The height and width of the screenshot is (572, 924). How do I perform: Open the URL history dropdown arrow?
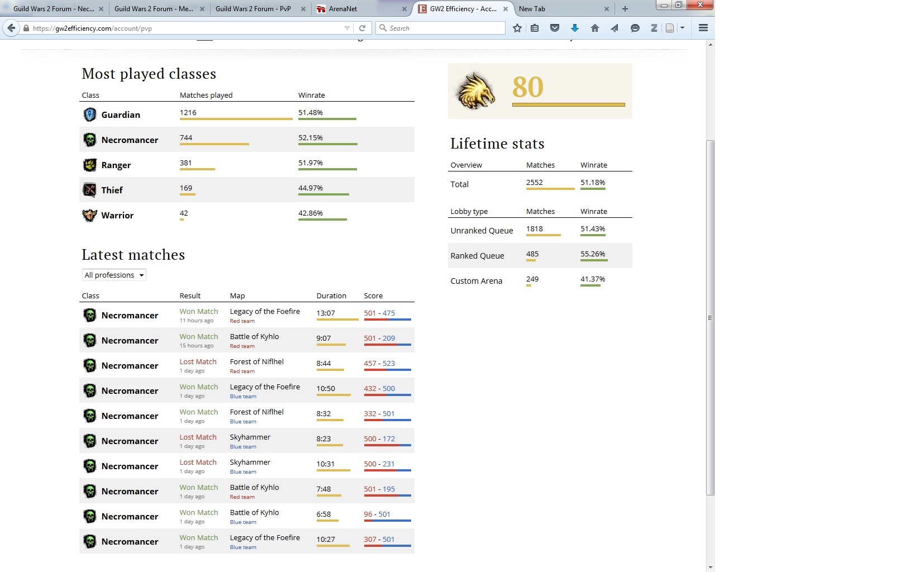(x=347, y=28)
